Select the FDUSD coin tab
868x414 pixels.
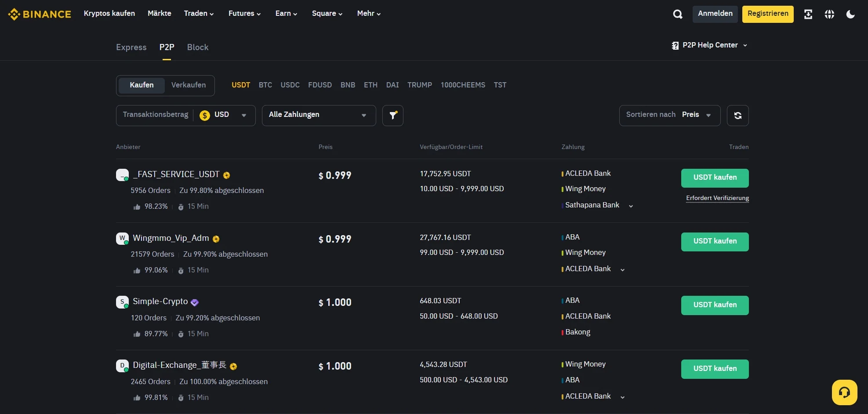pyautogui.click(x=320, y=85)
